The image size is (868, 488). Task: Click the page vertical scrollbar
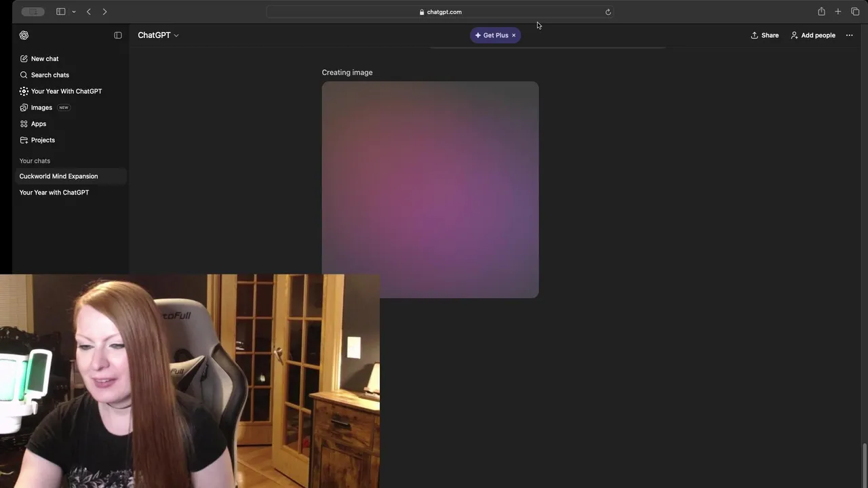tap(864, 465)
